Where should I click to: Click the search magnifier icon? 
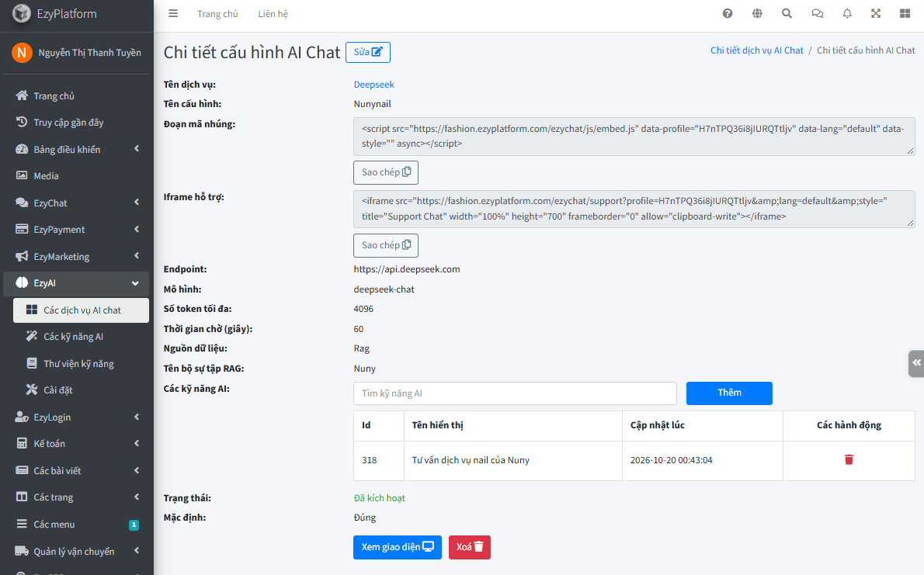click(787, 13)
